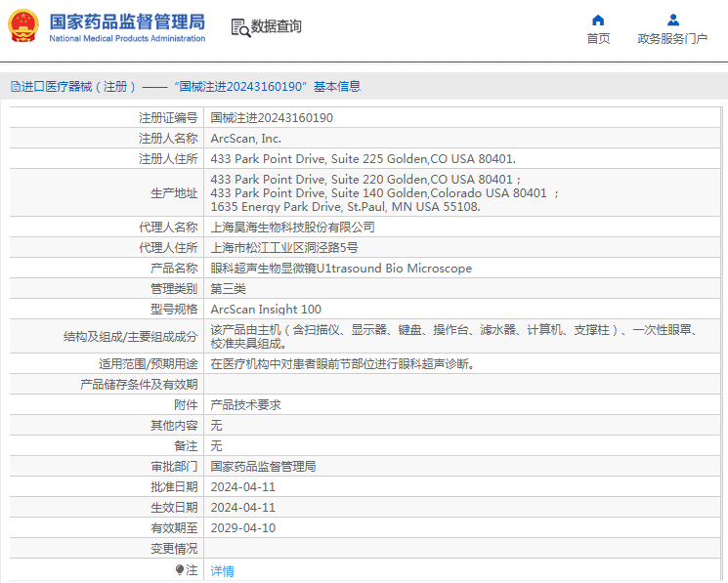The image size is (728, 583).
Task: Click the 代理人名称 row label
Action: click(x=168, y=228)
